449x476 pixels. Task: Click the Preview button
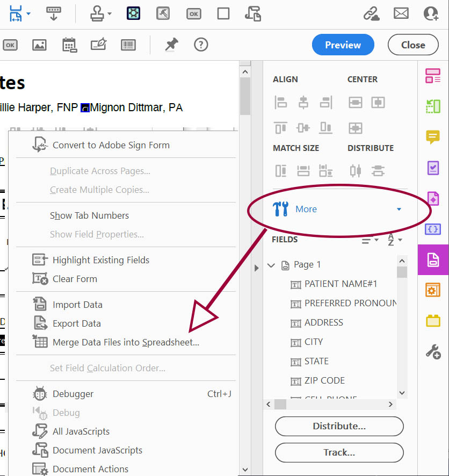343,45
